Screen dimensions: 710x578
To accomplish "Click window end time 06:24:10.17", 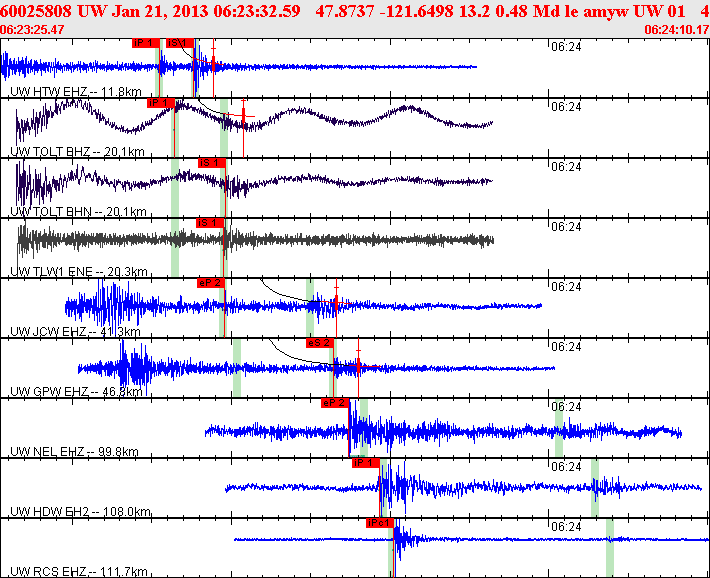I will [676, 30].
